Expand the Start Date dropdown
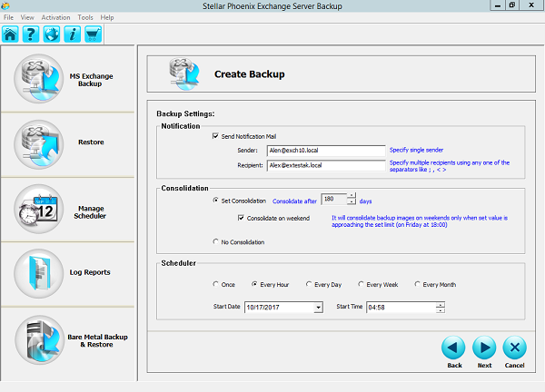This screenshot has height=392, width=545. (318, 308)
